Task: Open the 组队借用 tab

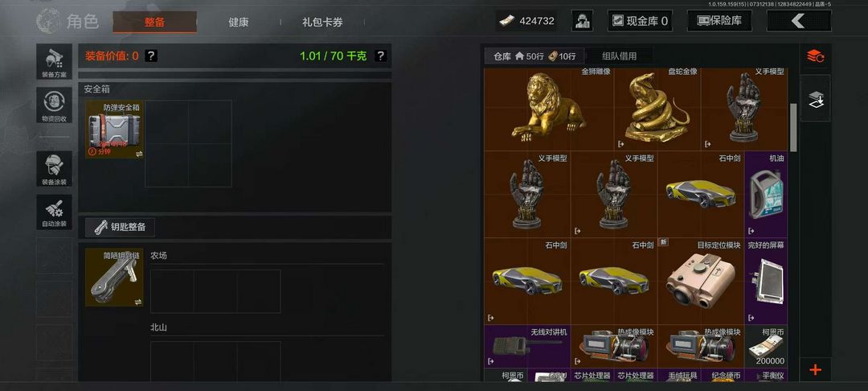Action: (x=619, y=56)
